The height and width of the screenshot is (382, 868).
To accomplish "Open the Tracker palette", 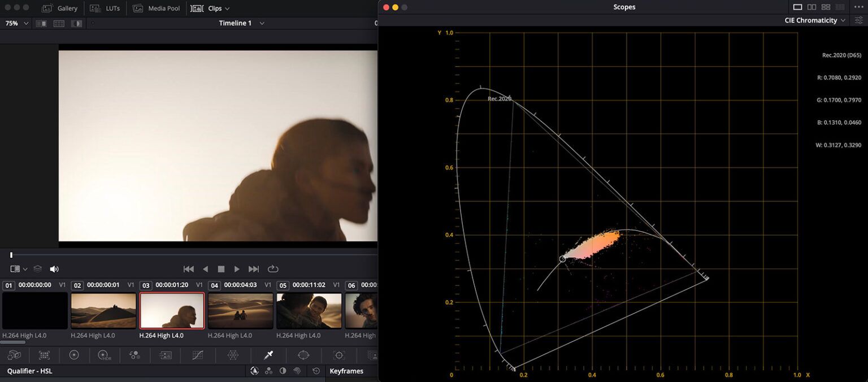I will (338, 355).
